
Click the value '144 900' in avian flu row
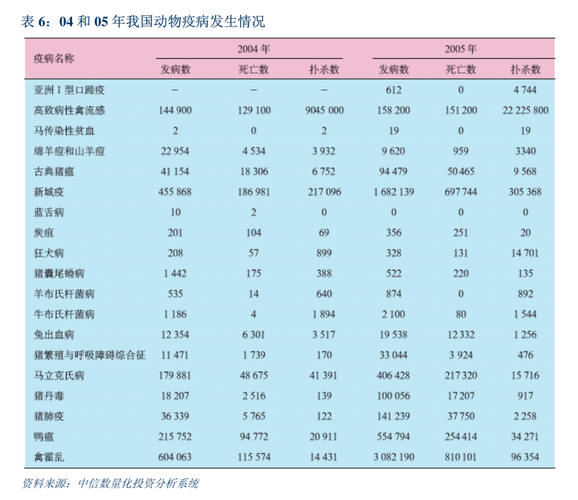pos(175,110)
